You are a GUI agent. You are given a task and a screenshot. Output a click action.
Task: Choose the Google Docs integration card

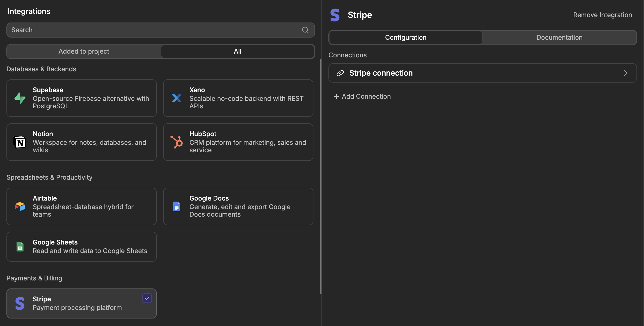[x=238, y=206]
